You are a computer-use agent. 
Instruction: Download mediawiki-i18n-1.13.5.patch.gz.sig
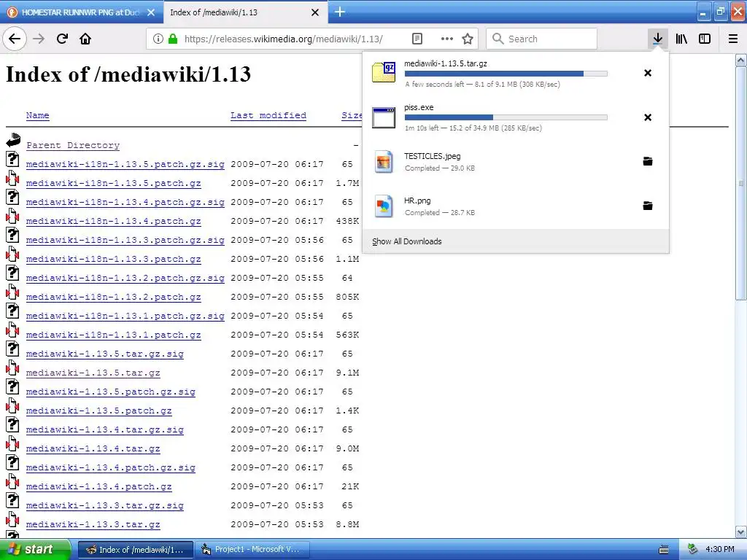click(x=125, y=164)
